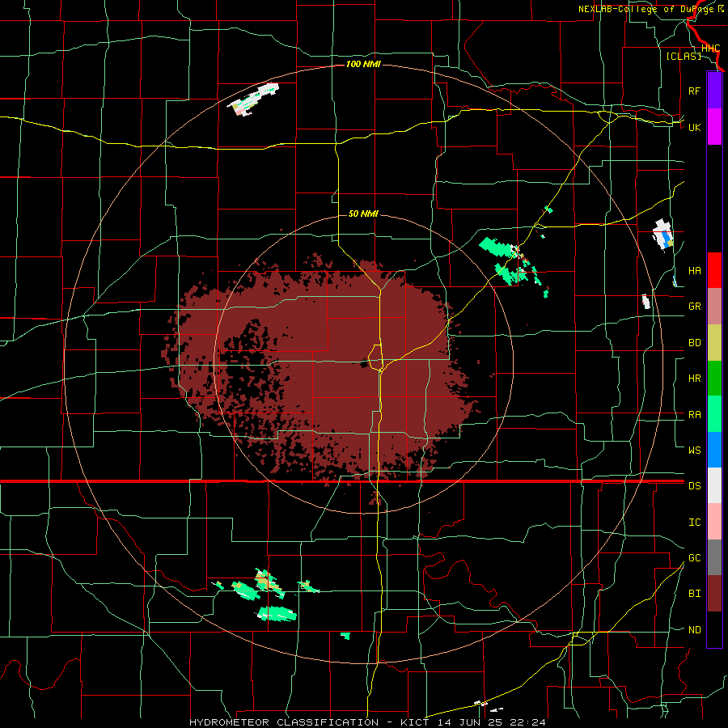
Task: Click the "IC" legend label
Action: pyautogui.click(x=694, y=523)
